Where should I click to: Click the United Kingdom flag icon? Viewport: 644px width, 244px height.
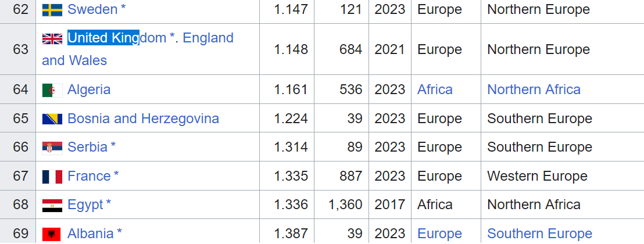coord(52,38)
